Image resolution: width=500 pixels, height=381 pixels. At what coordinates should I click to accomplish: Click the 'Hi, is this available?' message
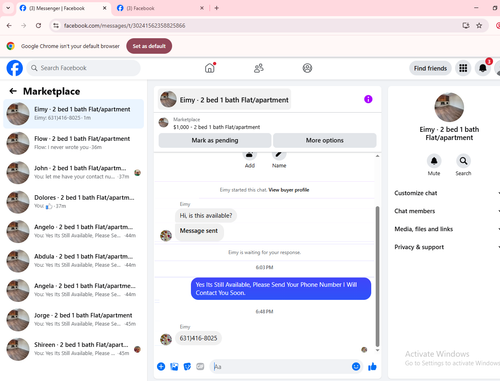(206, 216)
